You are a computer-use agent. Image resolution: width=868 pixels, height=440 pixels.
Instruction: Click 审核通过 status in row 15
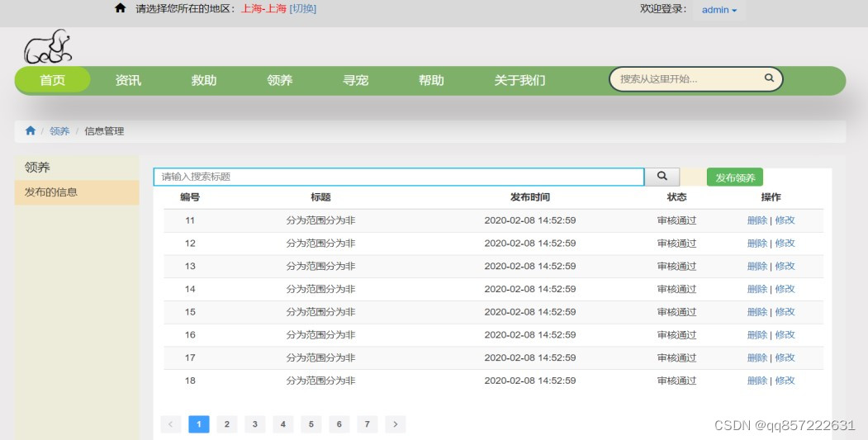pyautogui.click(x=676, y=312)
